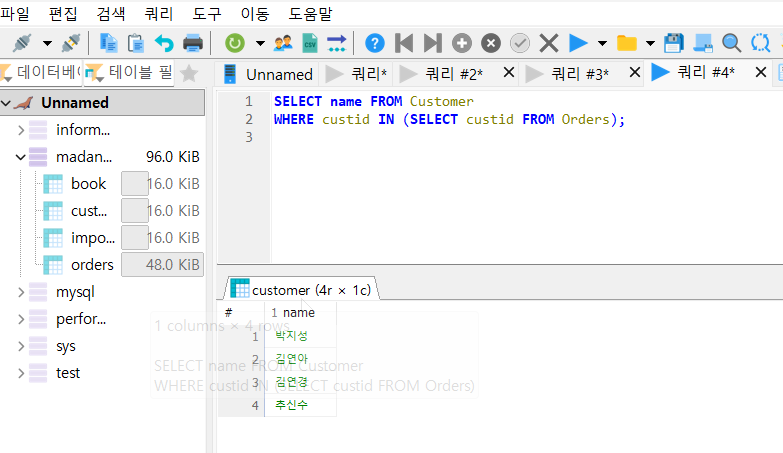Click the load SQL file folder icon
This screenshot has width=783, height=453.
[627, 43]
